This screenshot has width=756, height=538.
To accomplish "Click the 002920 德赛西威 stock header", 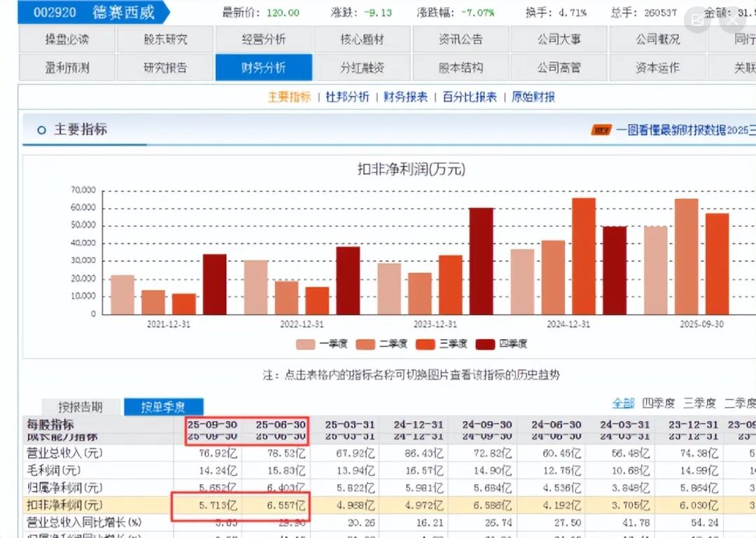I will click(x=94, y=13).
